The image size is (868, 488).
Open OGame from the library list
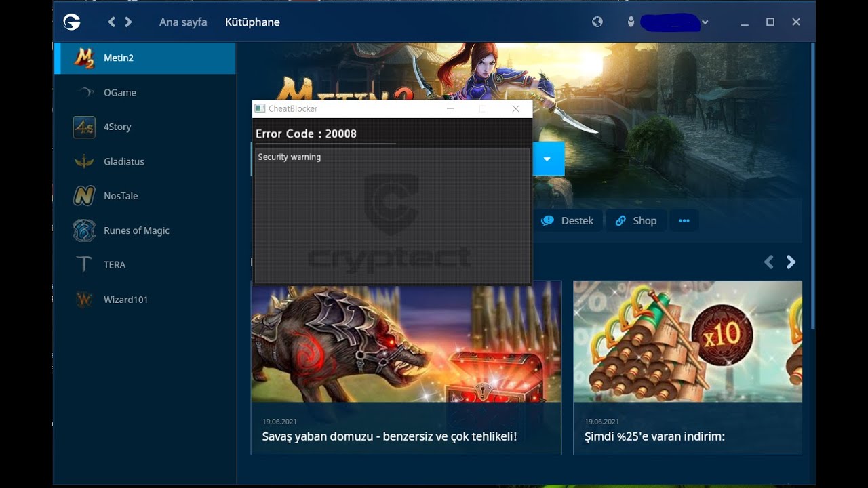coord(145,92)
